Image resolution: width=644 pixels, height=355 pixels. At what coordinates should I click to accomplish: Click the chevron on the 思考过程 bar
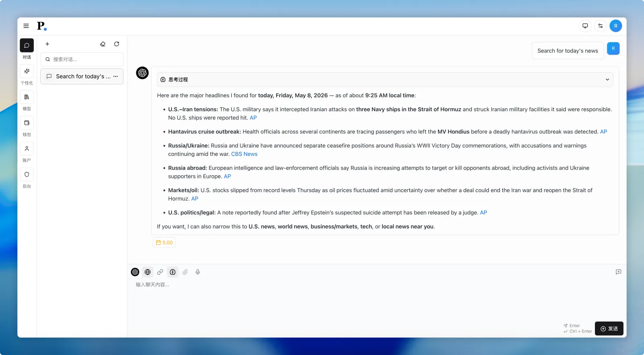607,79
